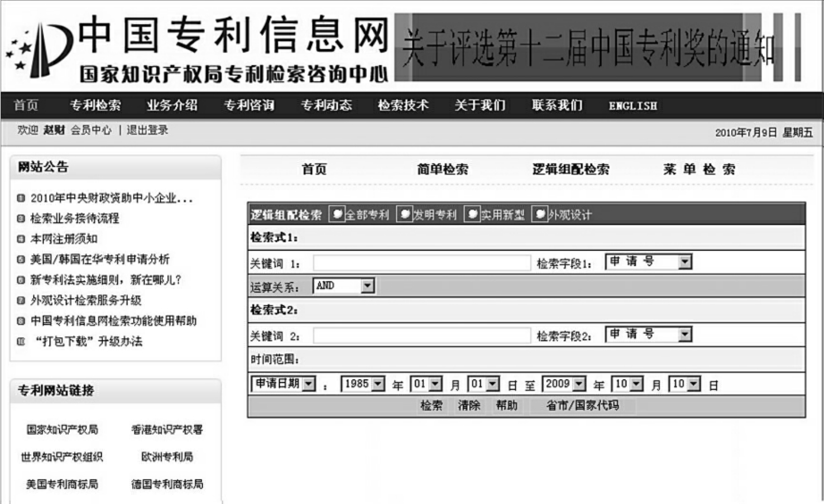
Task: Open the 会员中心 link
Action: pyautogui.click(x=91, y=130)
